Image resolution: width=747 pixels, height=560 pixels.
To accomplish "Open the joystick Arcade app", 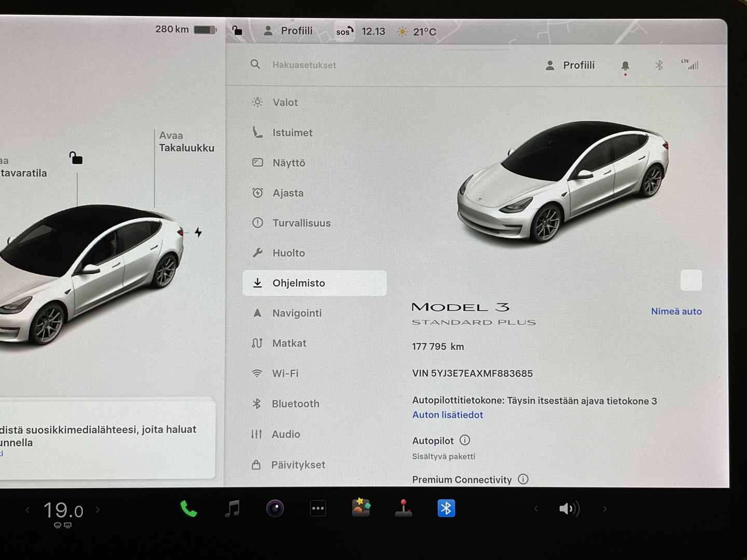I will point(404,509).
